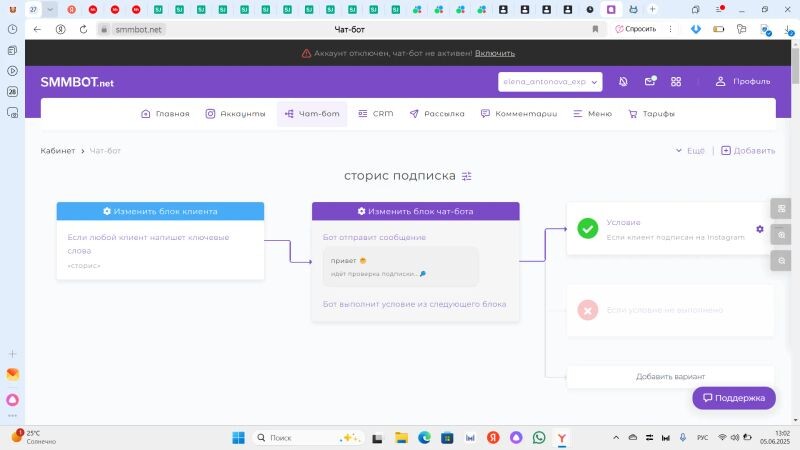This screenshot has height=450, width=800.
Task: Click the zoom in canvas button
Action: [781, 235]
